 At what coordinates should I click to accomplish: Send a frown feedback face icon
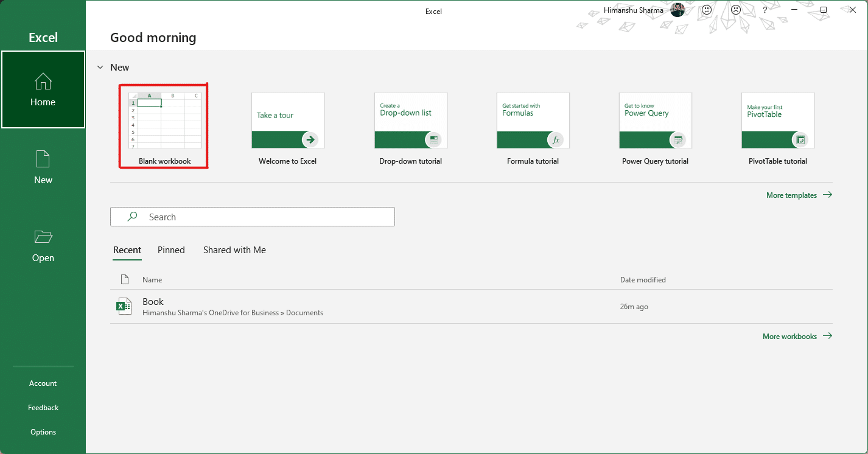(x=736, y=10)
